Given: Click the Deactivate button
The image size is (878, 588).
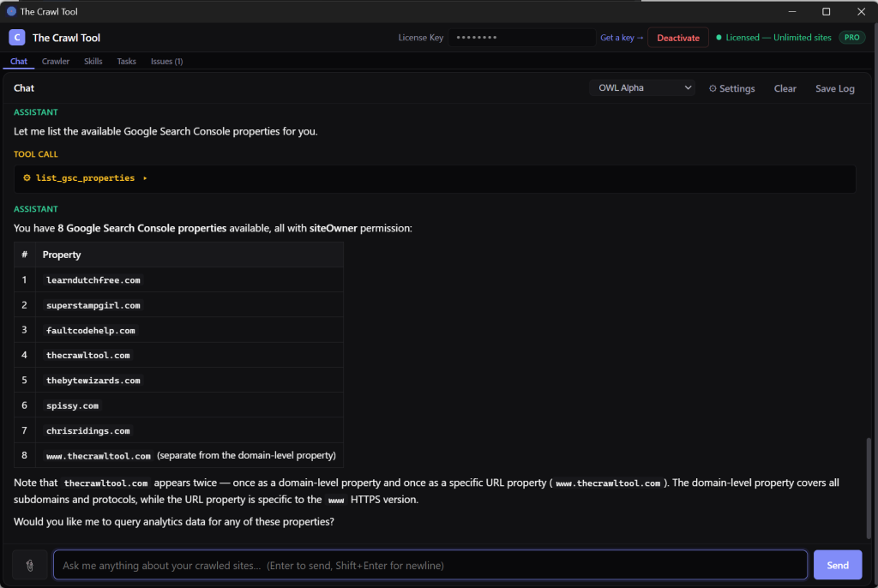Looking at the screenshot, I should pyautogui.click(x=678, y=38).
